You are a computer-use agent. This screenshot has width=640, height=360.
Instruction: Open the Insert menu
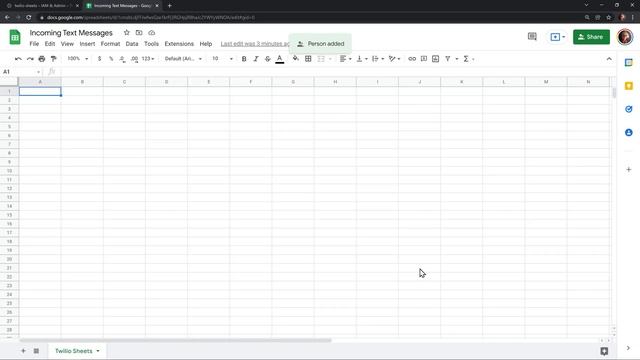pyautogui.click(x=87, y=44)
